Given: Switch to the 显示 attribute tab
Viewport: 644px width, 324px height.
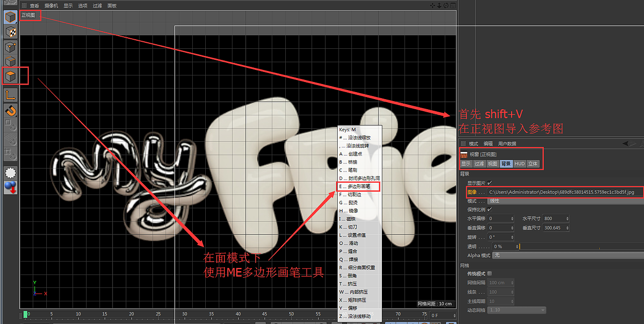Looking at the screenshot, I should (x=466, y=164).
